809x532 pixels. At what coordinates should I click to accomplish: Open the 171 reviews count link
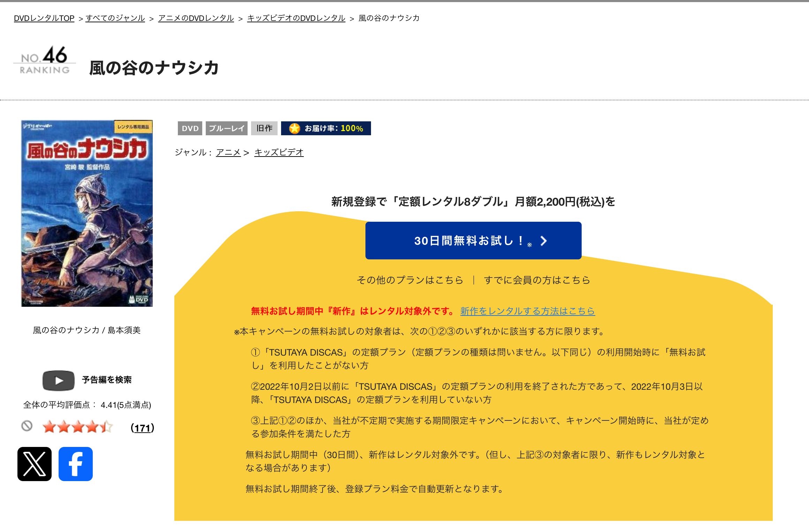142,428
